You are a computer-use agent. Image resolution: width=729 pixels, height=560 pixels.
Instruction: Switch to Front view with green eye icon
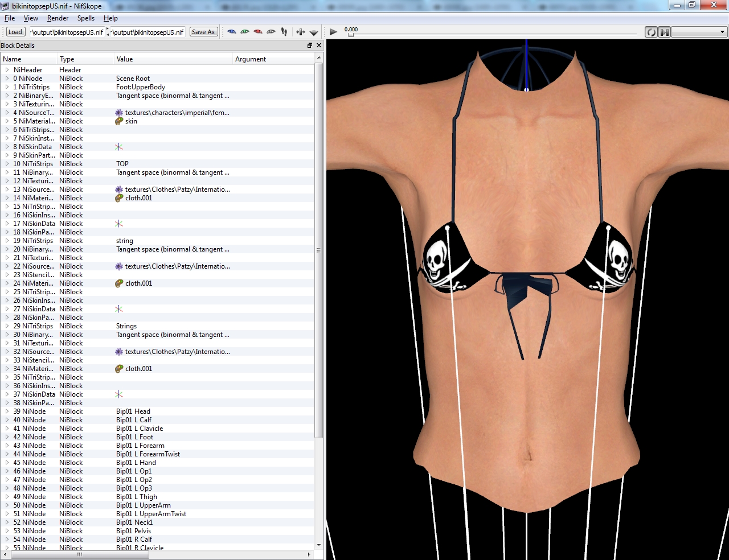click(245, 32)
